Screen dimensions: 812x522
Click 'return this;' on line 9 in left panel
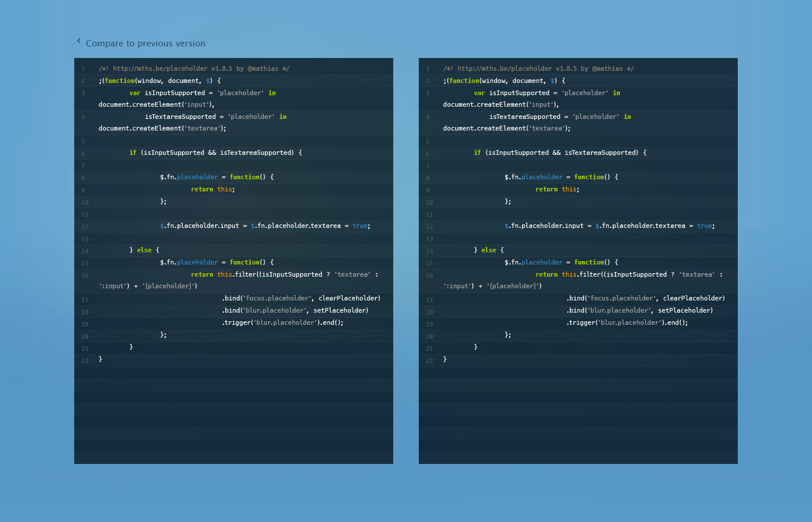tap(213, 189)
